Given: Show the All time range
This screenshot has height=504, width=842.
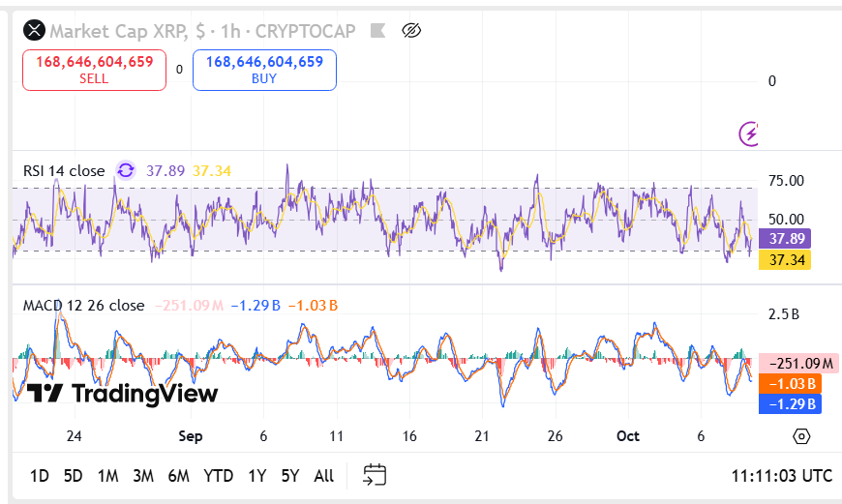Looking at the screenshot, I should pyautogui.click(x=324, y=476).
